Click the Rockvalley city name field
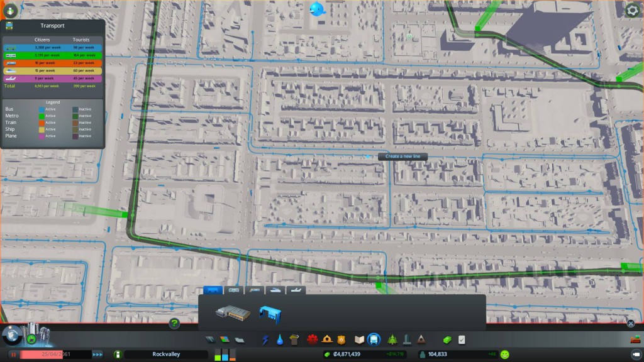The image size is (644, 362). [166, 354]
